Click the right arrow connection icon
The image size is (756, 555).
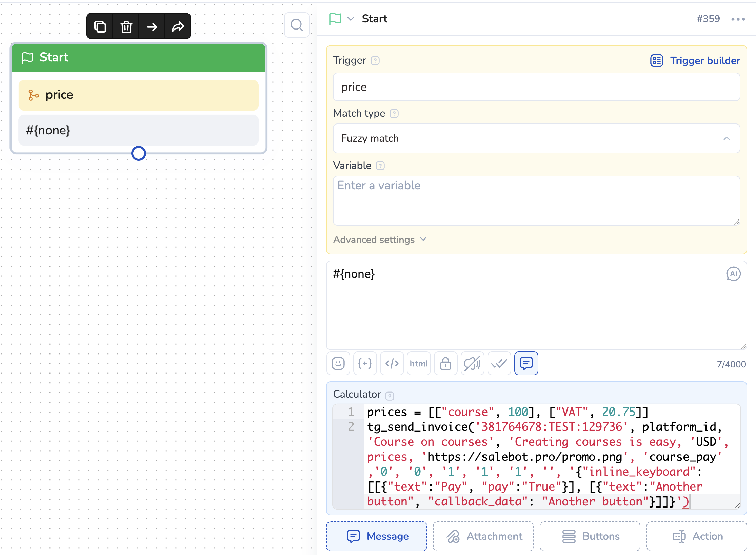click(x=152, y=26)
